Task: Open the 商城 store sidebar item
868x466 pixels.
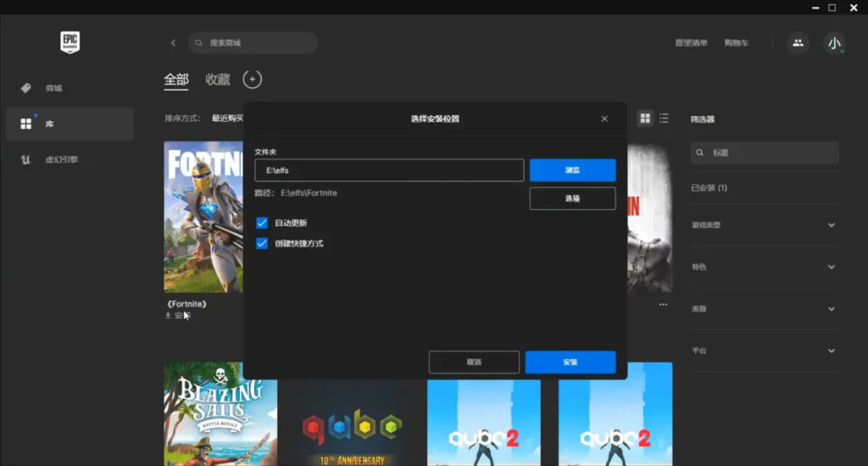Action: tap(70, 88)
